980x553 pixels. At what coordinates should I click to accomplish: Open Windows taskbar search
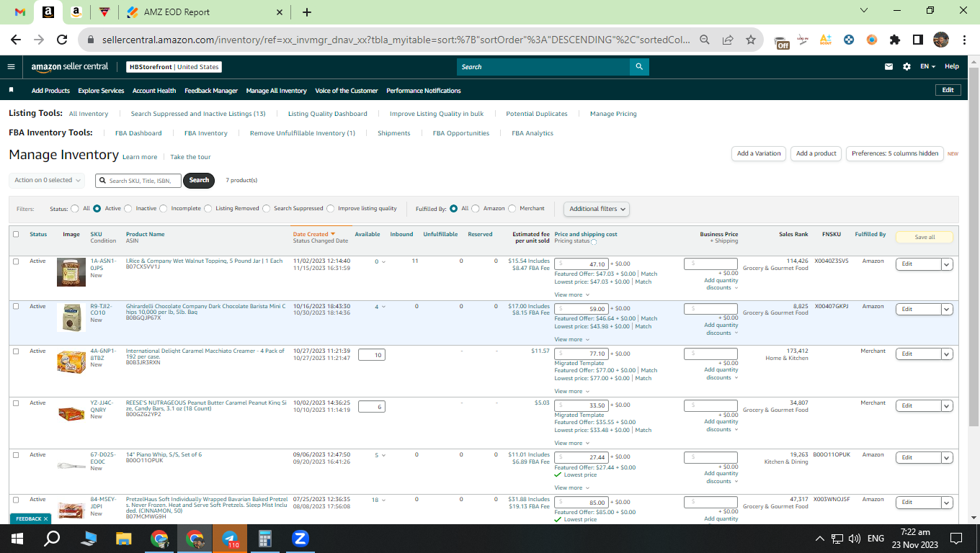tap(53, 539)
